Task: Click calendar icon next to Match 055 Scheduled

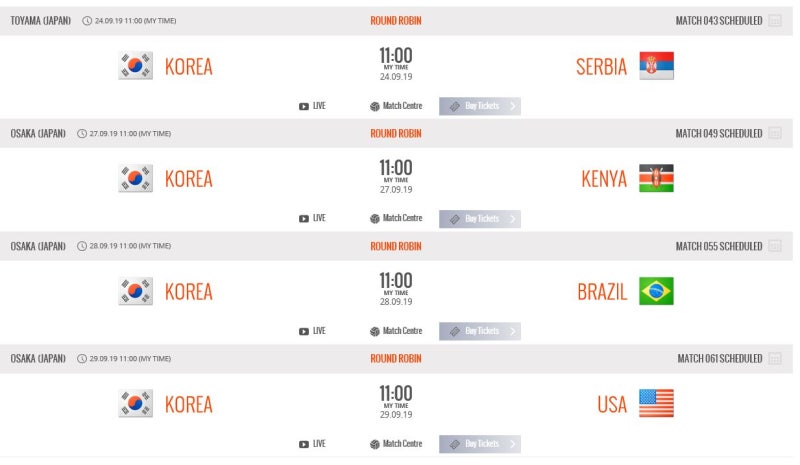Action: 774,246
